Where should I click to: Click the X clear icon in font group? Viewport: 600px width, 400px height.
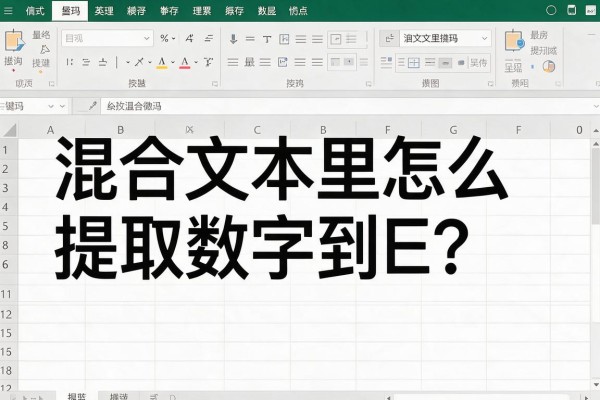click(x=139, y=62)
